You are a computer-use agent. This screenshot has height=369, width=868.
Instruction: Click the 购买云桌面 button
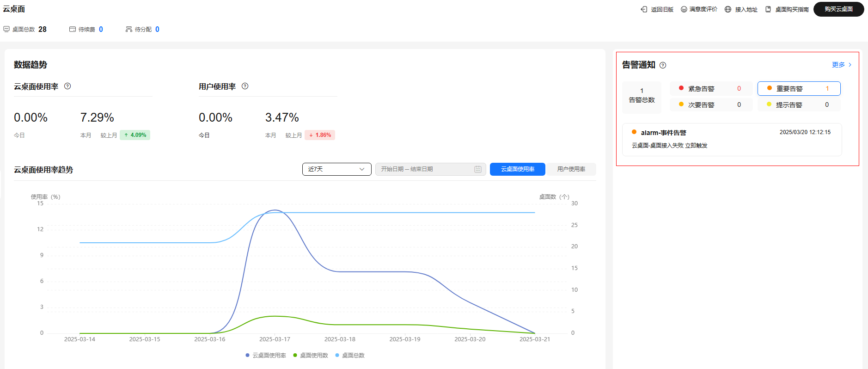[x=838, y=9]
